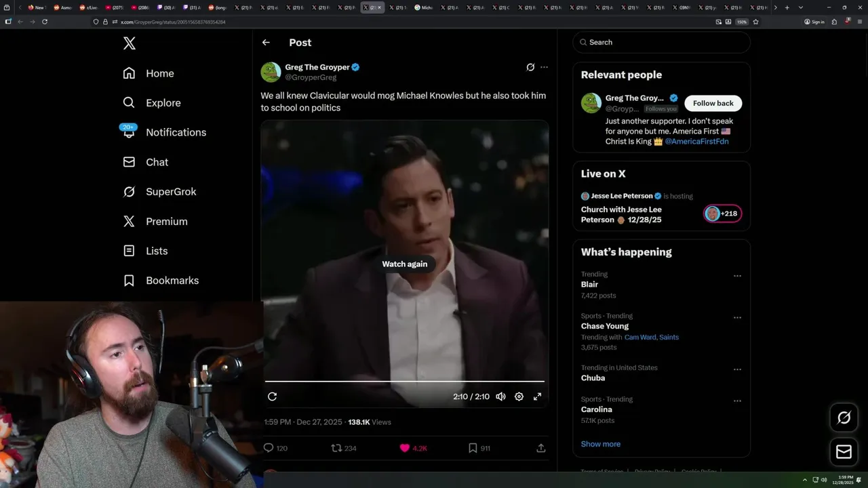Viewport: 868px width, 488px height.
Task: Open more options for Chuba trend
Action: 737,369
